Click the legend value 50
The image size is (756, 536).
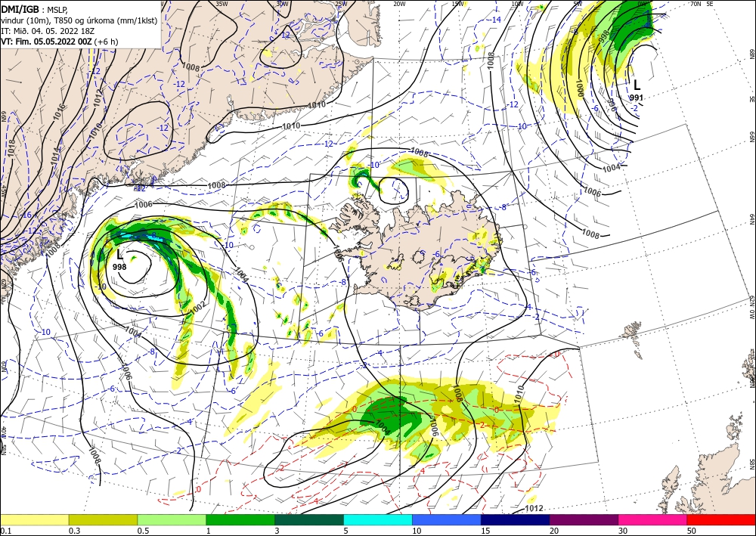click(x=692, y=531)
